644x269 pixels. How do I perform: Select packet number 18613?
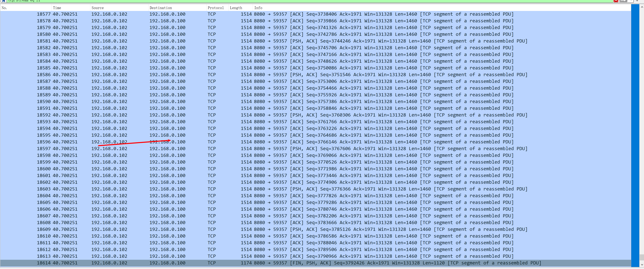316,256
